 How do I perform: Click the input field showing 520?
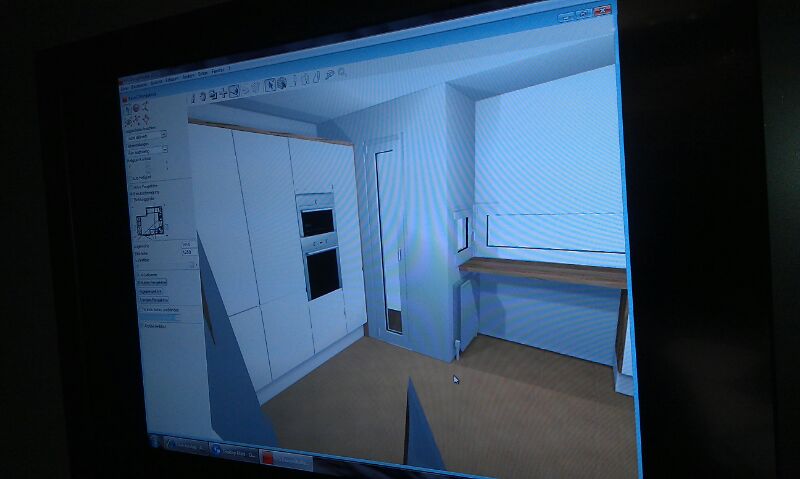[186, 252]
